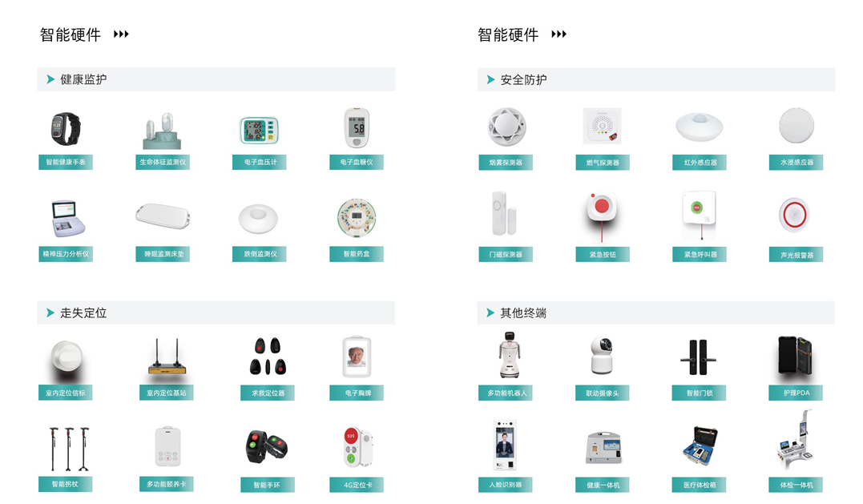Open the 其他终端 section header

coord(523,313)
